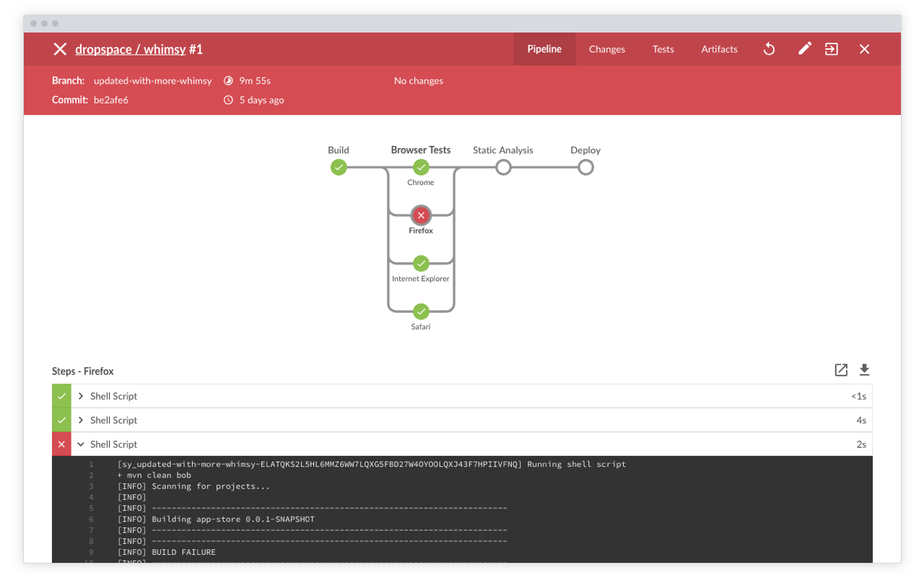Select the Chrome test node
Screen dimensions: 924x578
(x=421, y=167)
